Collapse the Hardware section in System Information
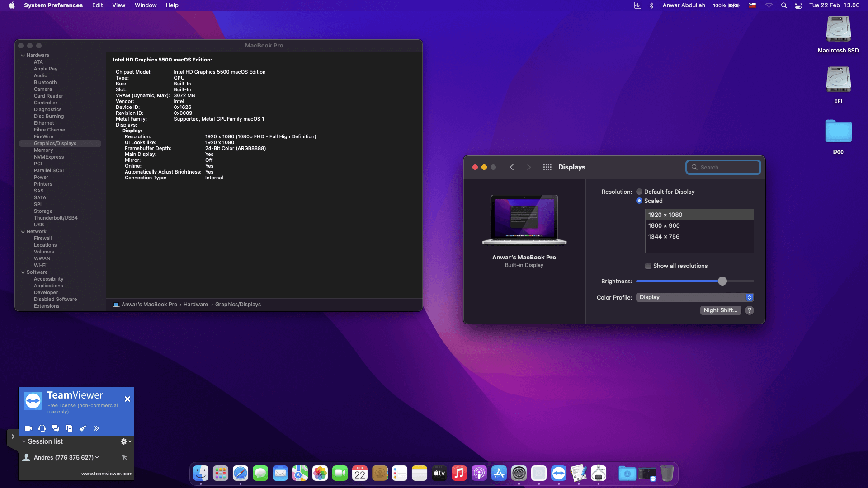This screenshot has width=868, height=488. (23, 56)
